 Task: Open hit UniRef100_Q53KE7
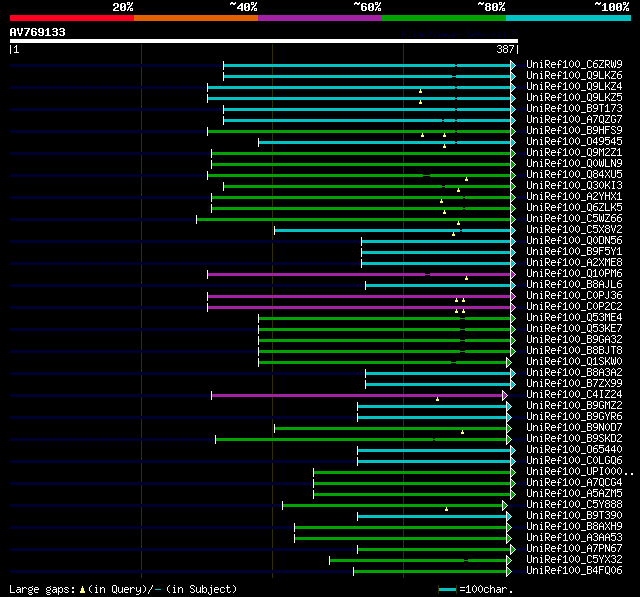coord(574,329)
